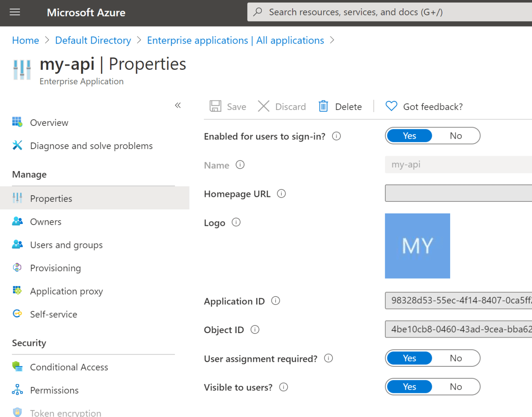Hide the app from users
This screenshot has height=417, width=532.
pos(456,387)
